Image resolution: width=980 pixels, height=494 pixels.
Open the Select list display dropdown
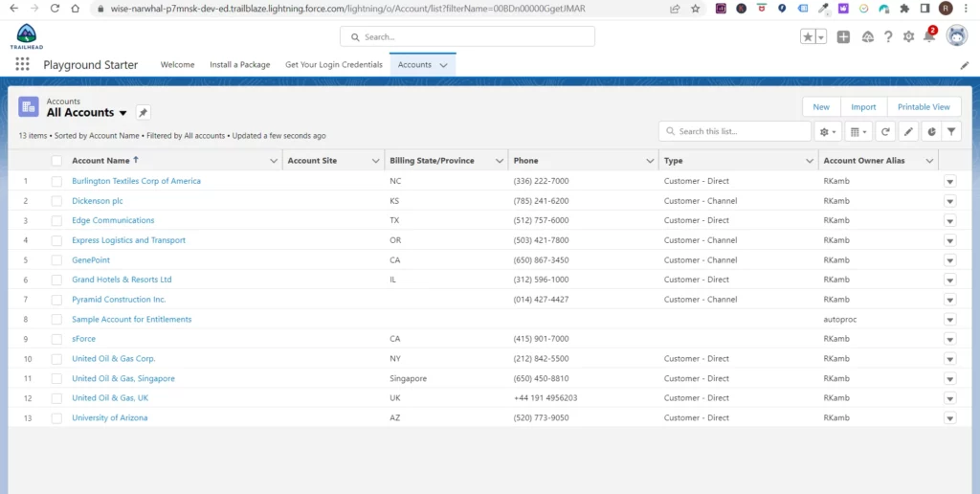(858, 131)
